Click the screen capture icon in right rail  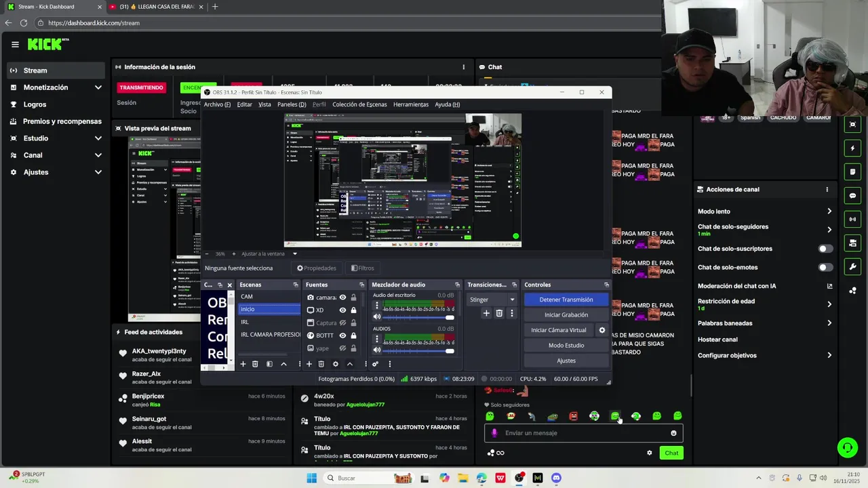852,124
